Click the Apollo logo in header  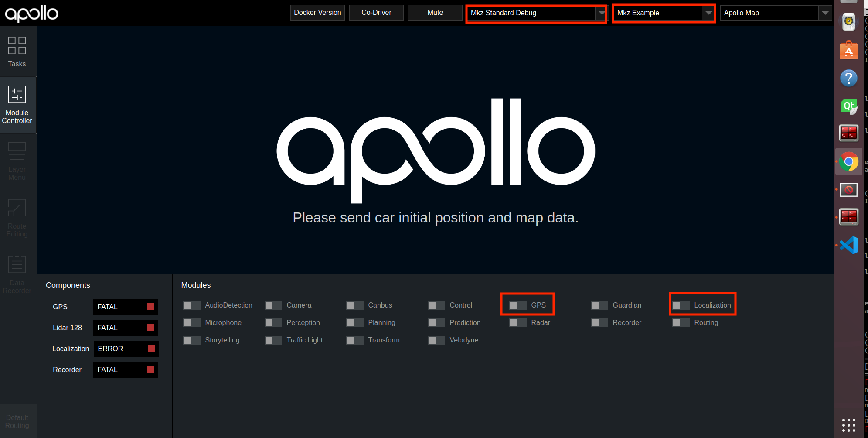click(x=31, y=14)
